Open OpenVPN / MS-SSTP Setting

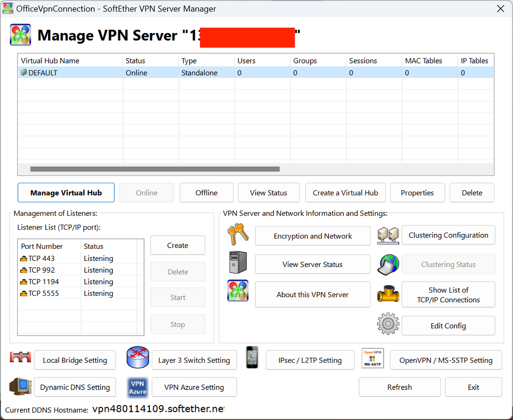446,360
